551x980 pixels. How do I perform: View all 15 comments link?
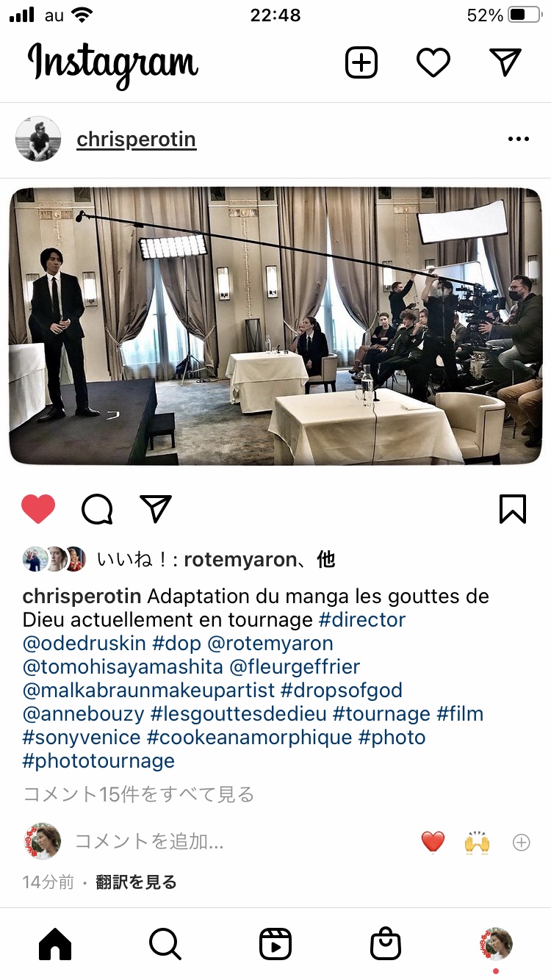click(x=139, y=794)
